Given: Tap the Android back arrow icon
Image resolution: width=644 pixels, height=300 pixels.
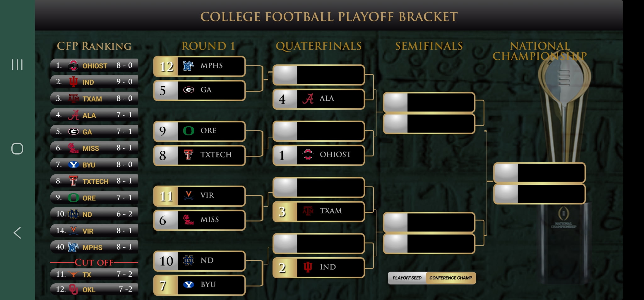Looking at the screenshot, I should point(17,233).
